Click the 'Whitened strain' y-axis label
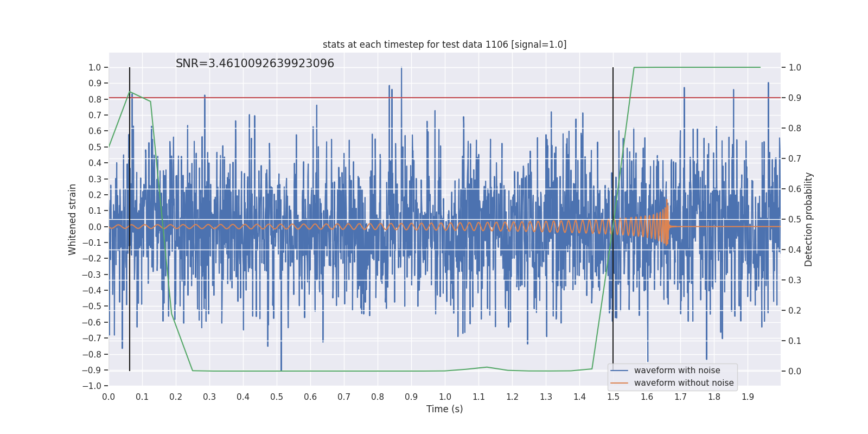This screenshot has height=434, width=868. click(72, 219)
